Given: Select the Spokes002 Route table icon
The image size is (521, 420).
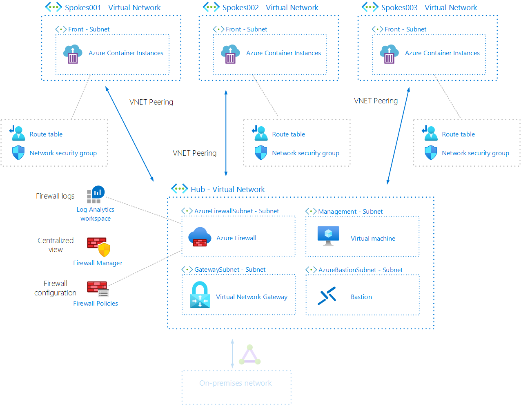Looking at the screenshot, I should point(260,133).
